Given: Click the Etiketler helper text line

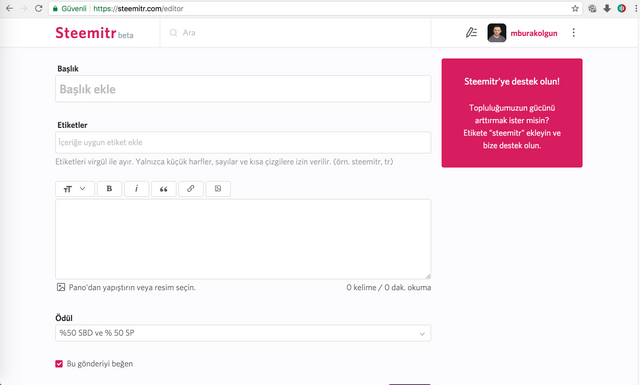Looking at the screenshot, I should tap(224, 162).
